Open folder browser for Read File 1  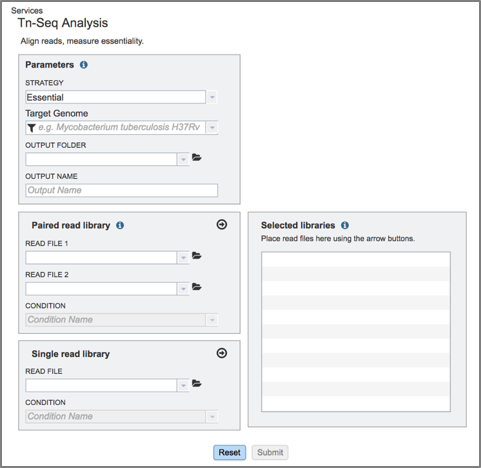tap(197, 256)
